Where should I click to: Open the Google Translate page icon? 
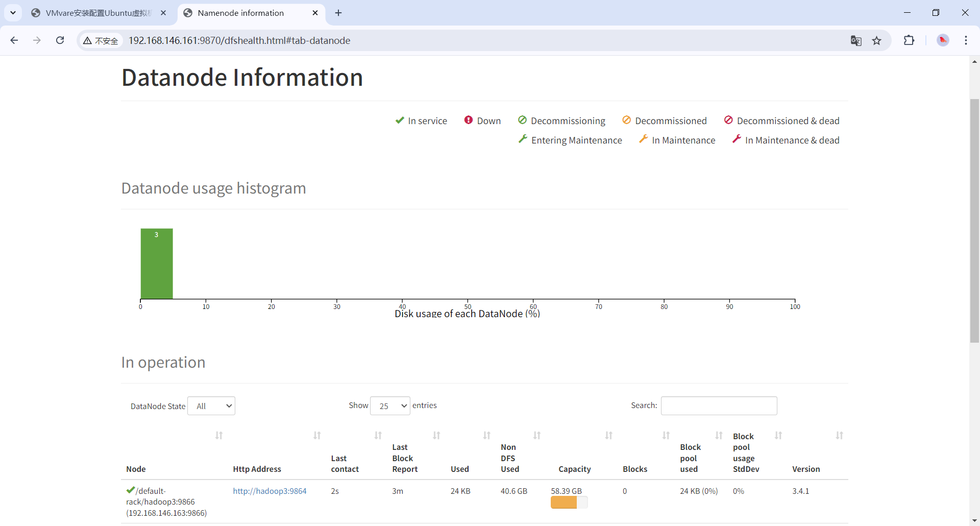[x=856, y=41]
